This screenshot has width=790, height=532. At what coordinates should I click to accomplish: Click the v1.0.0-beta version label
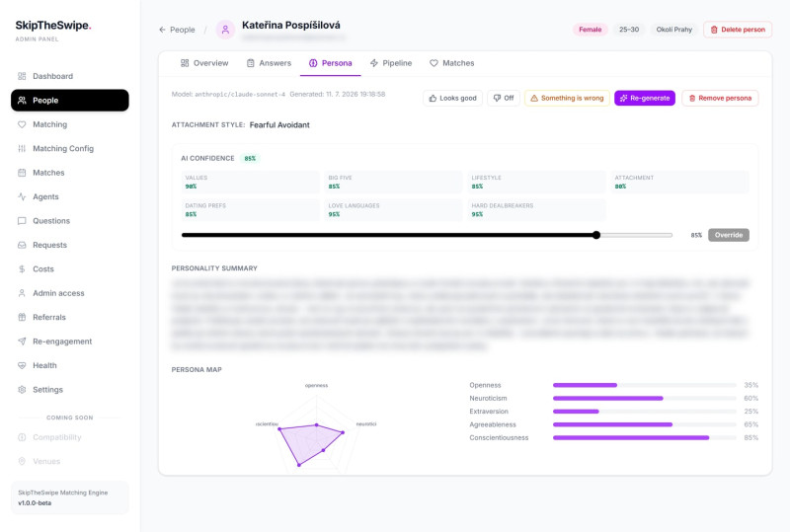(x=35, y=503)
